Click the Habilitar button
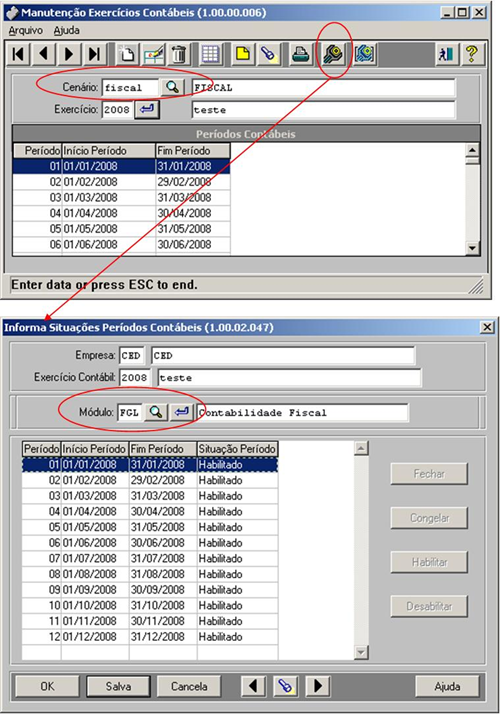The width and height of the screenshot is (500, 714). tap(429, 562)
